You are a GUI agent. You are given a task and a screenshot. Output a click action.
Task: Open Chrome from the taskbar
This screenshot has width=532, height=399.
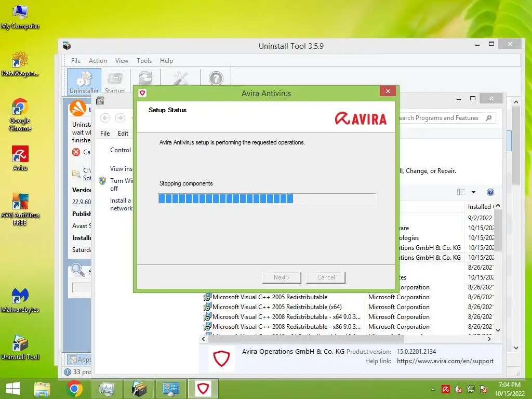click(74, 389)
